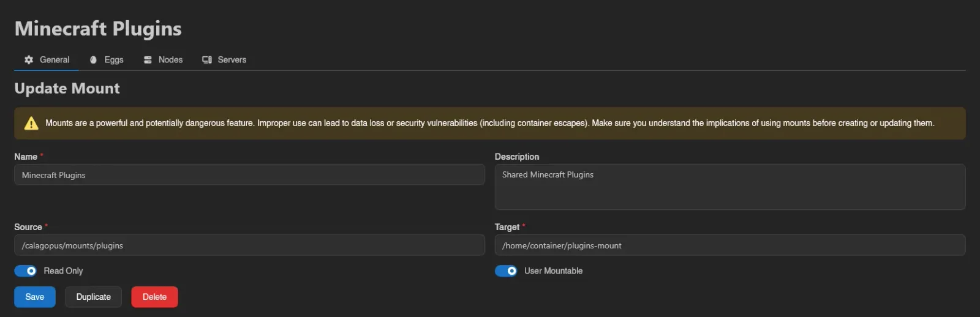Image resolution: width=980 pixels, height=317 pixels.
Task: Click the Read Only label text
Action: pos(63,271)
